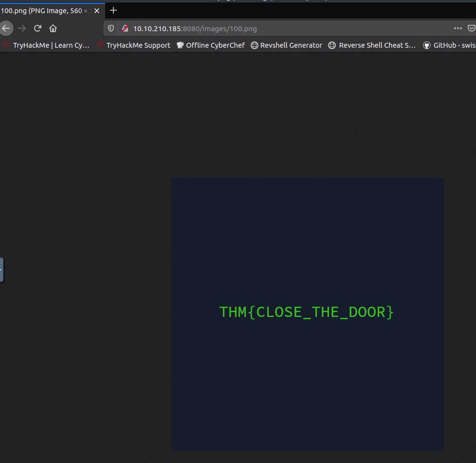Click the insecure connection padlock icon
Viewport: 476px width, 463px height.
click(125, 28)
